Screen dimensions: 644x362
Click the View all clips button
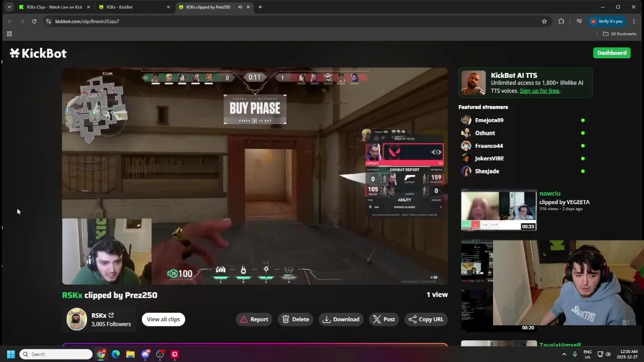pyautogui.click(x=164, y=319)
